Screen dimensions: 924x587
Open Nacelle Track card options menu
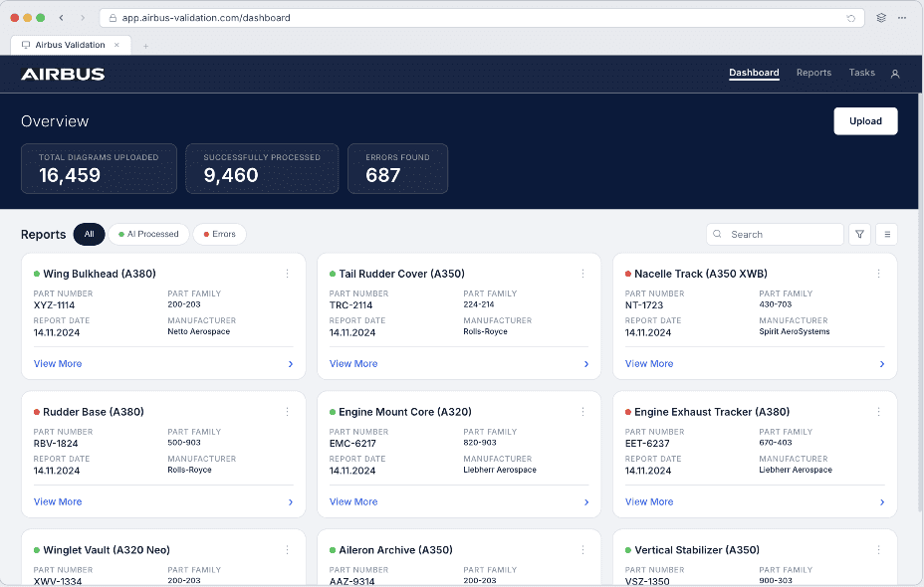(x=878, y=274)
